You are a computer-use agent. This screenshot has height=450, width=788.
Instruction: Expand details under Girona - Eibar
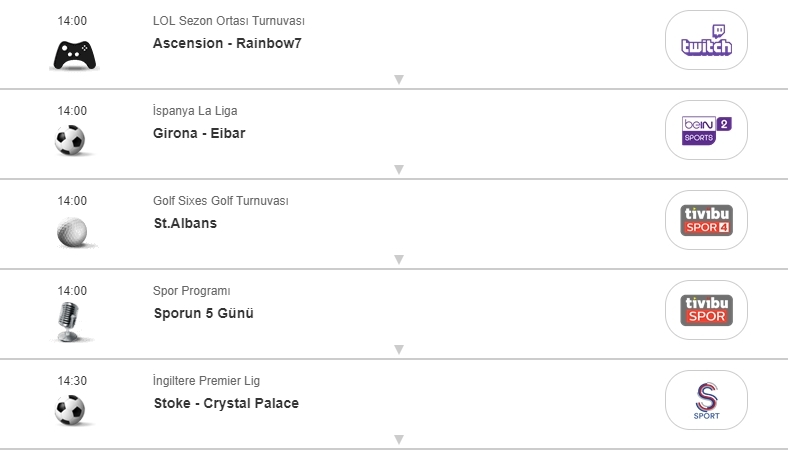398,169
